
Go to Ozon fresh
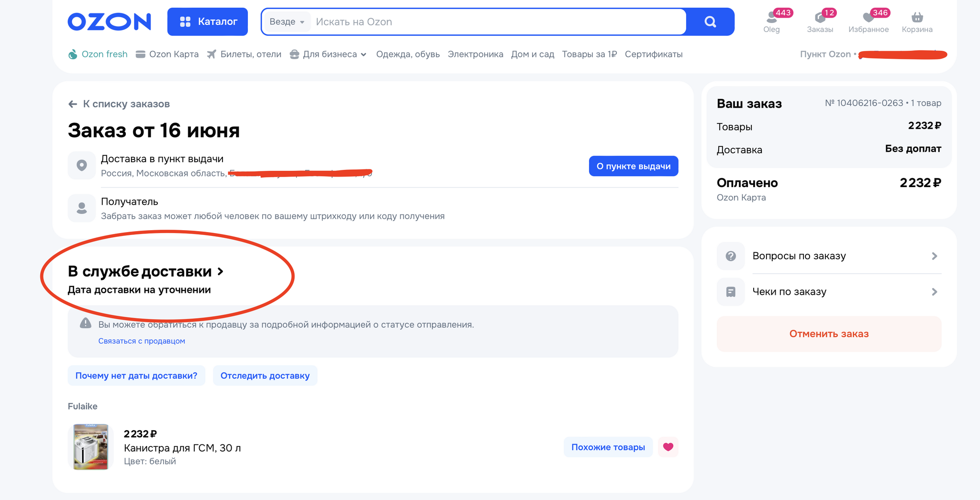[98, 54]
